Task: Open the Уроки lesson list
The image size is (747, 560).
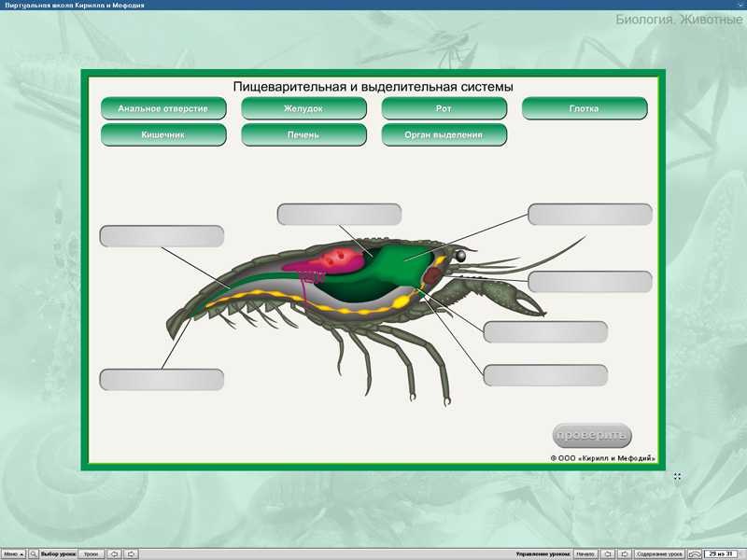Action: (x=91, y=553)
